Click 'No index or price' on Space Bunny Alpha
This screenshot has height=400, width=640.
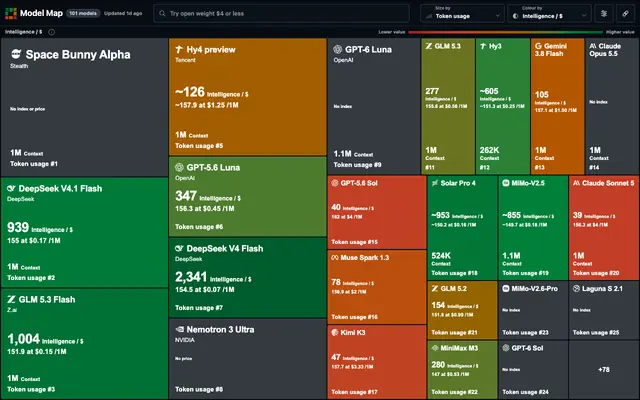tap(27, 109)
